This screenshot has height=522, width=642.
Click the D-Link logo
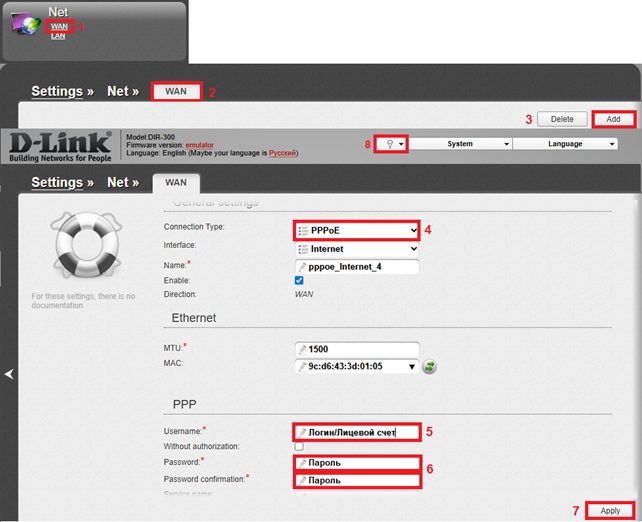pos(60,147)
